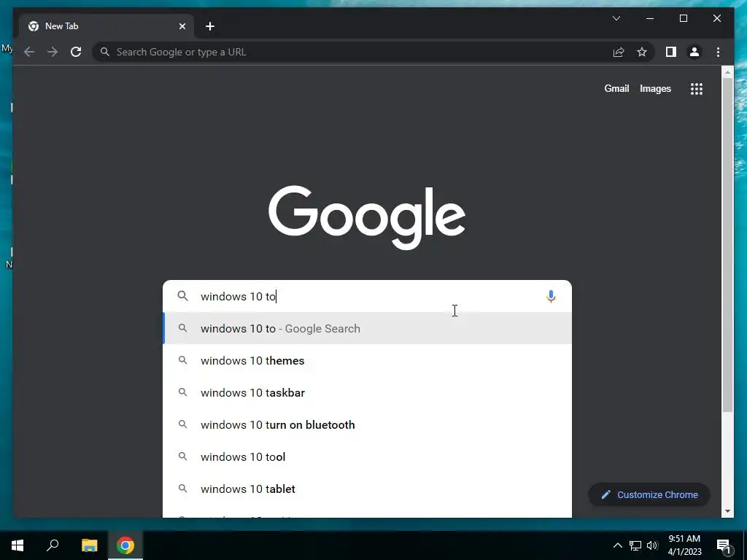Viewport: 747px width, 560px height.
Task: Open Windows taskbar search
Action: 53,545
